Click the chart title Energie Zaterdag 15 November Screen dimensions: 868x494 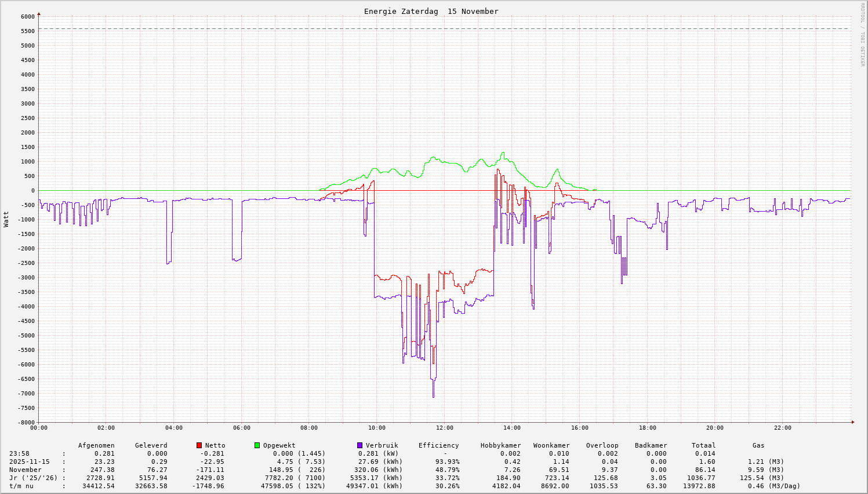431,11
